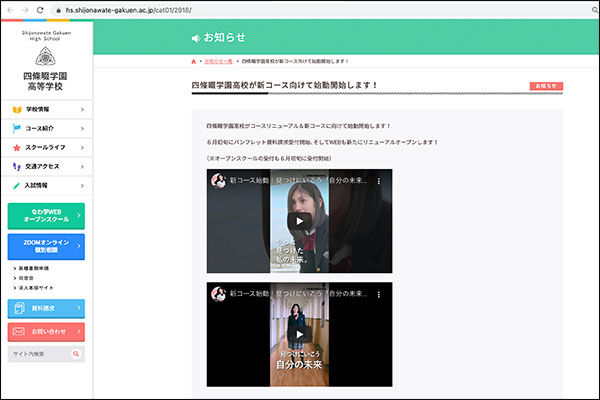The width and height of the screenshot is (600, 400).
Task: Click the chevron on ZOOMオンライン個別相談 button
Action: (79, 246)
